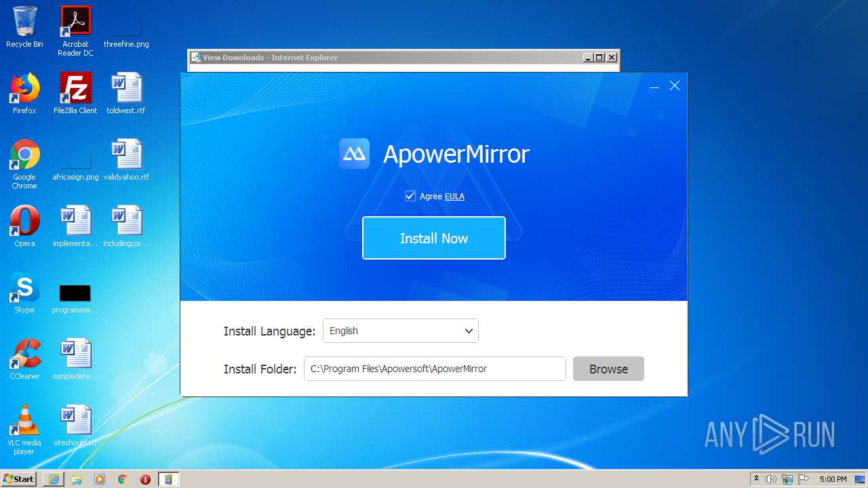Select the includingcor... document icon
868x488 pixels.
[126, 226]
